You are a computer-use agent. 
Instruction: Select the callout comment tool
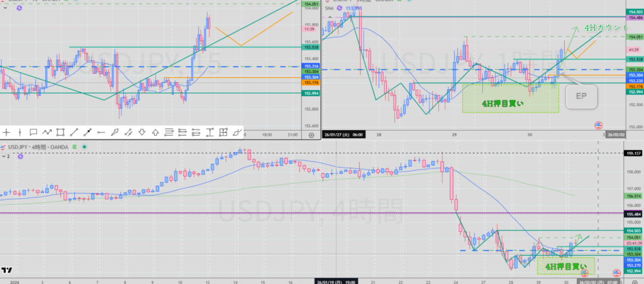pyautogui.click(x=33, y=133)
